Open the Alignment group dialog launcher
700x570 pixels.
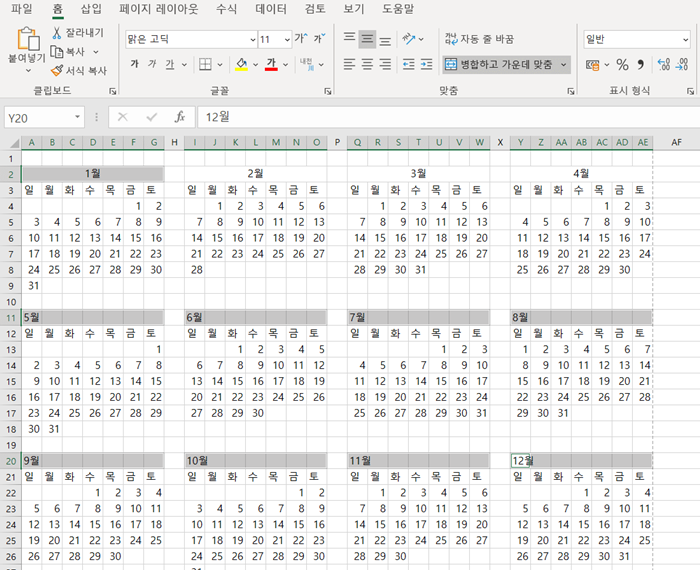tap(571, 91)
